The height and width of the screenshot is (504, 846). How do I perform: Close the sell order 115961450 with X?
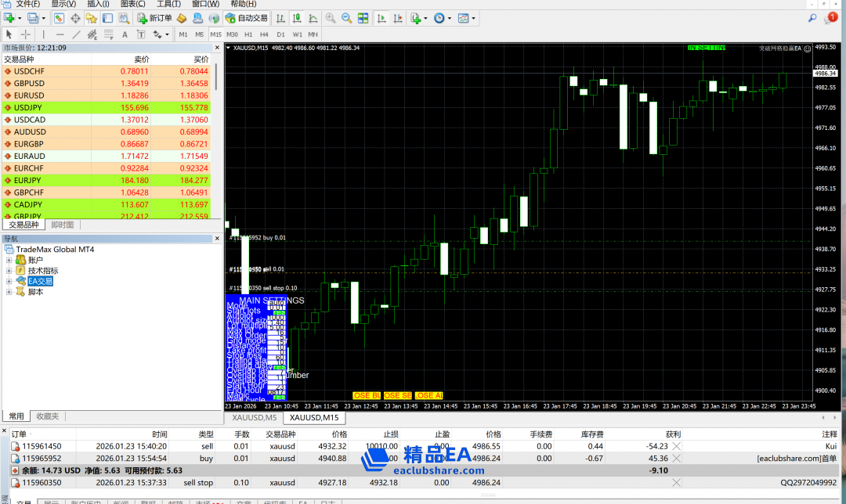677,446
